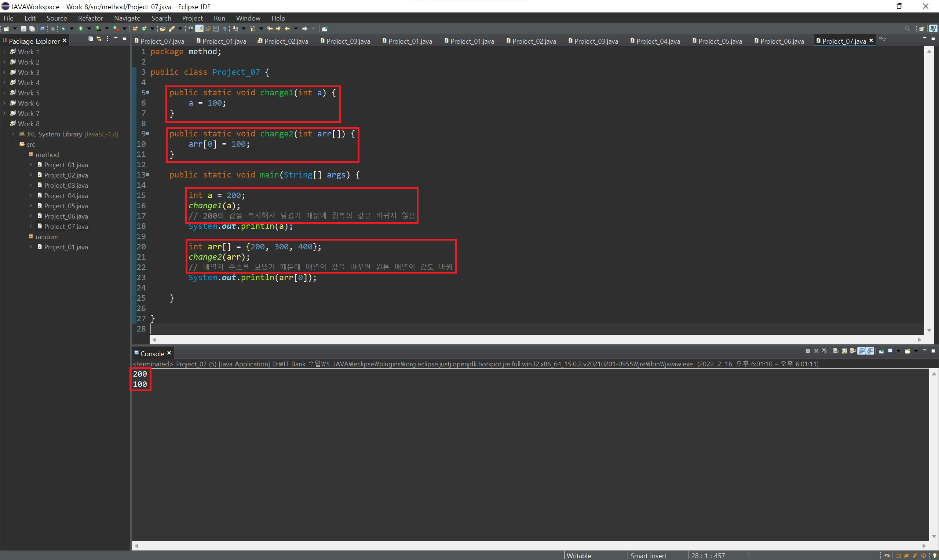
Task: Click Clear Console icon
Action: click(x=836, y=351)
